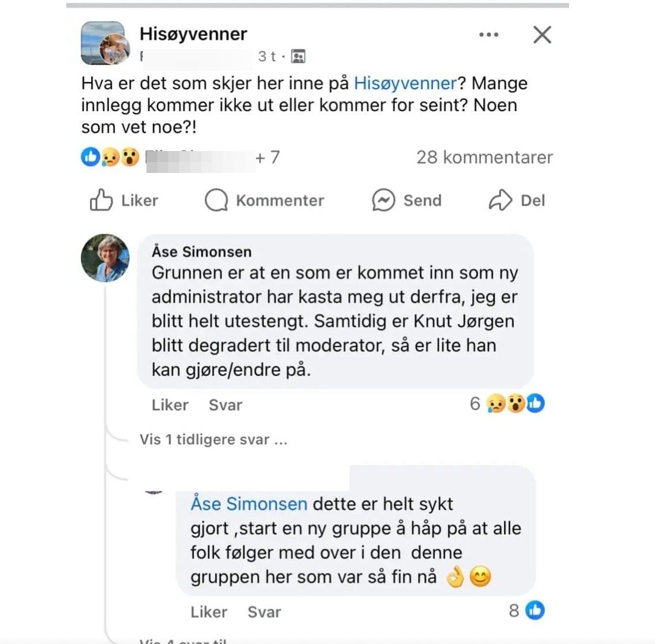The height and width of the screenshot is (644, 655).
Task: Click Svar under the reply comment
Action: click(264, 612)
